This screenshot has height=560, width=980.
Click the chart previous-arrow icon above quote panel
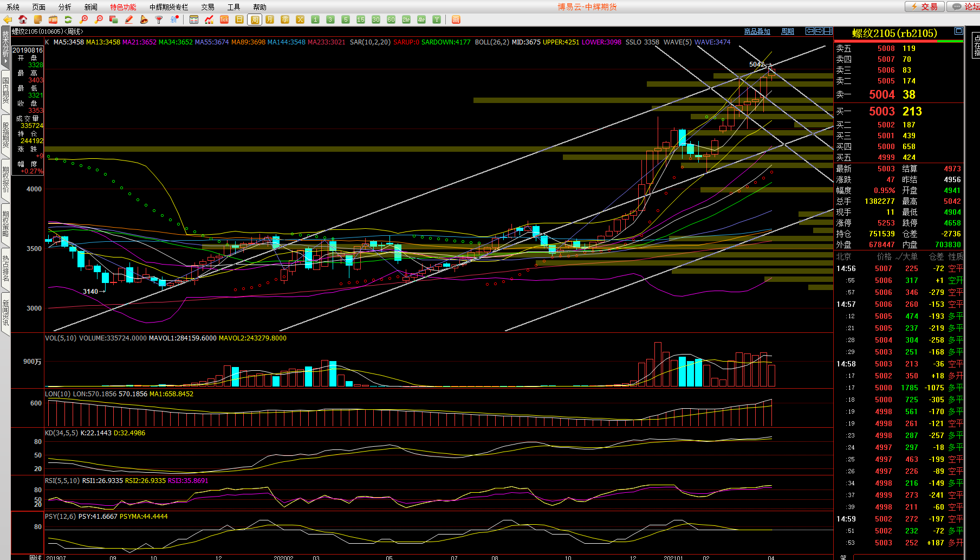810,31
